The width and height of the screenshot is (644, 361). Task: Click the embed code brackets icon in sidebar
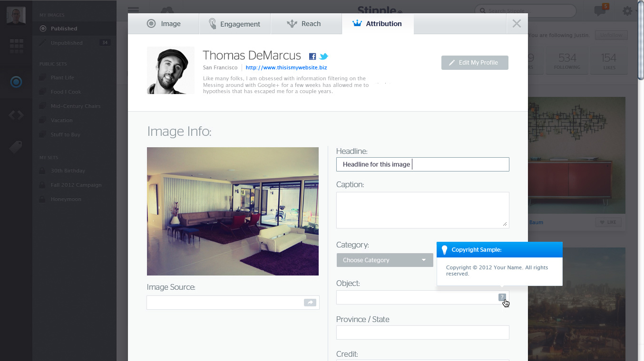pos(16,115)
